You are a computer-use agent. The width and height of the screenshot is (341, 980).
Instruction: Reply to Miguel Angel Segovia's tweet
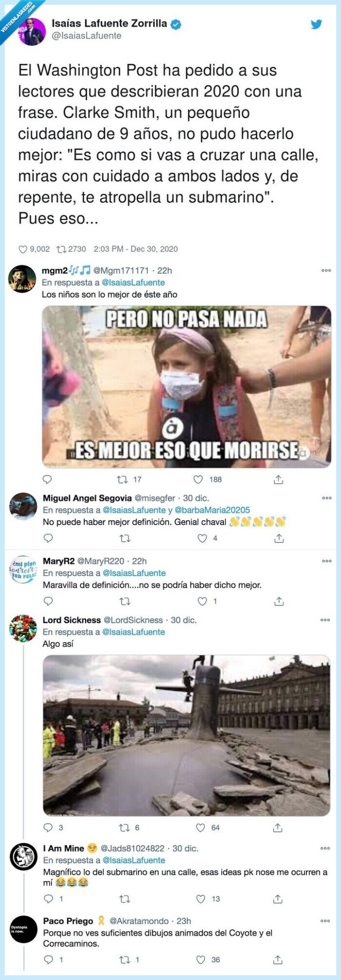click(x=48, y=538)
